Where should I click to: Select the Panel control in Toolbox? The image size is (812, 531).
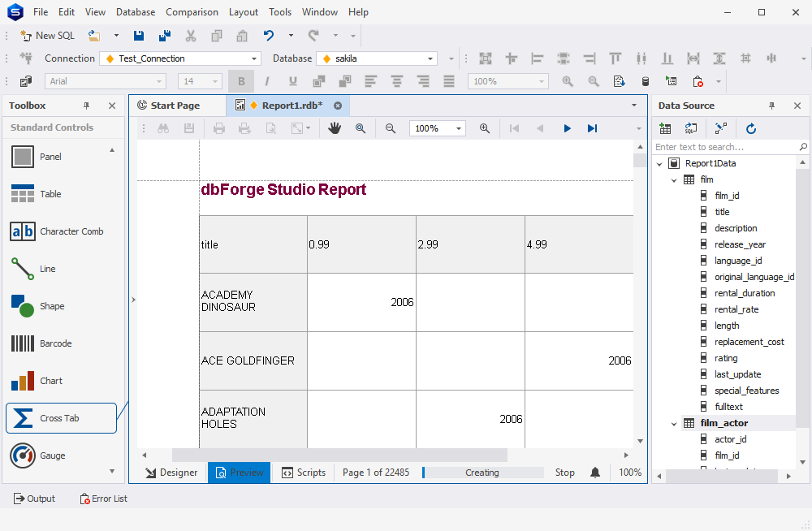coord(61,157)
